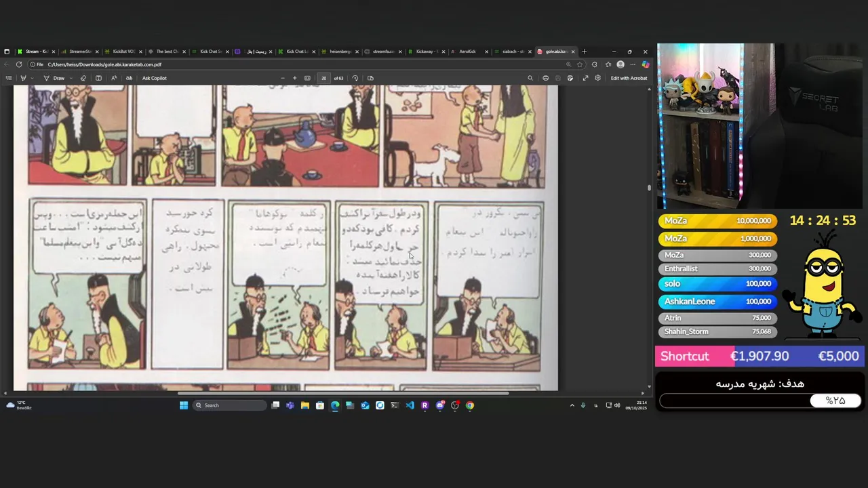868x488 pixels.
Task: Switch to the StreamerStats tab
Action: click(79, 52)
